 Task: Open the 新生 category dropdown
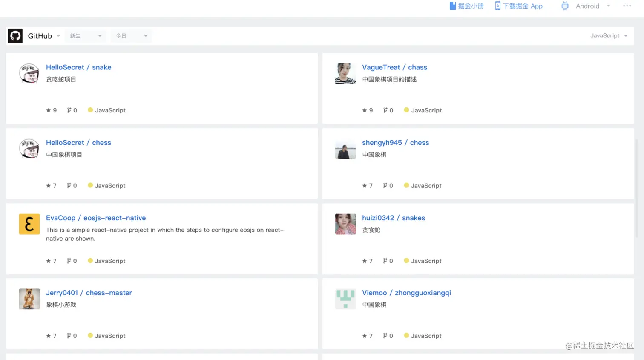tap(86, 36)
